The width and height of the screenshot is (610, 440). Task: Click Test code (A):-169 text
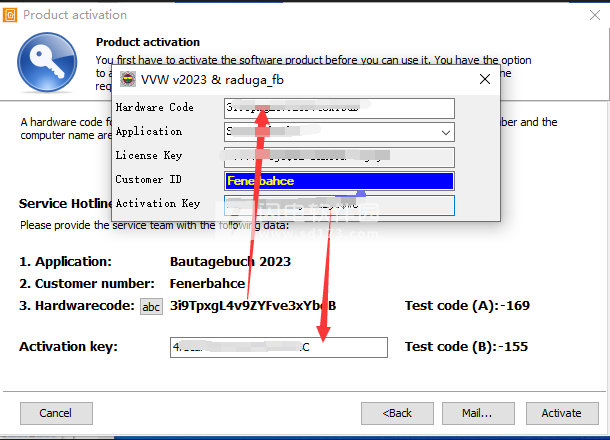467,306
